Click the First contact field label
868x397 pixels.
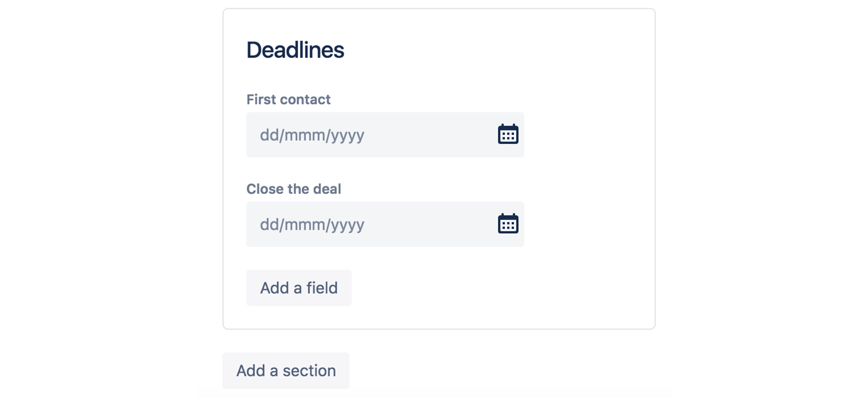[288, 99]
